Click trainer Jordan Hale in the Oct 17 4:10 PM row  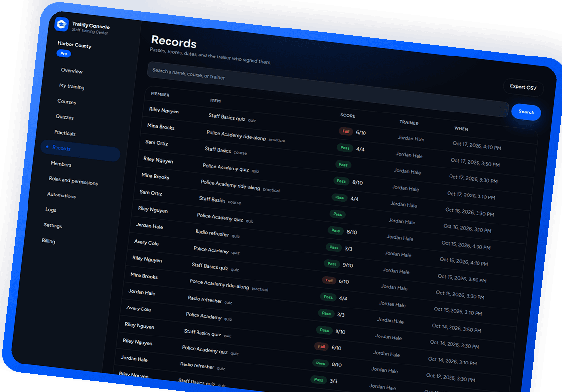(x=411, y=139)
